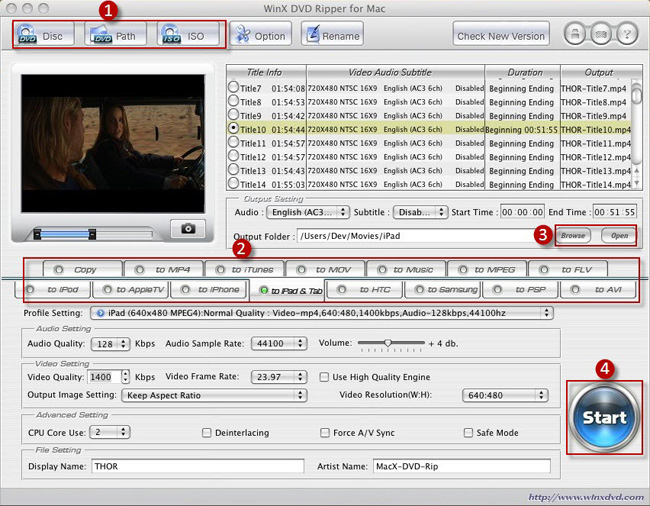The width and height of the screenshot is (650, 506).
Task: Select Title9 radio button
Action: (233, 114)
